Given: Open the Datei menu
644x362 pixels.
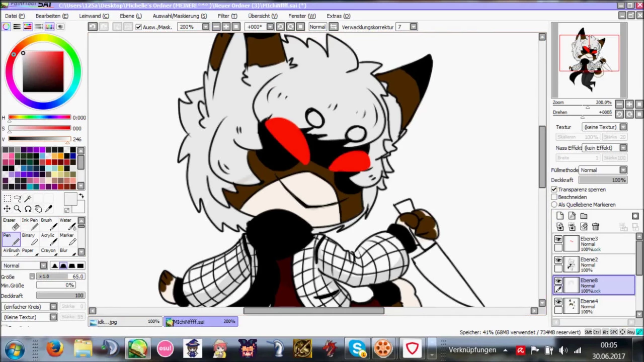Looking at the screenshot, I should [x=15, y=16].
